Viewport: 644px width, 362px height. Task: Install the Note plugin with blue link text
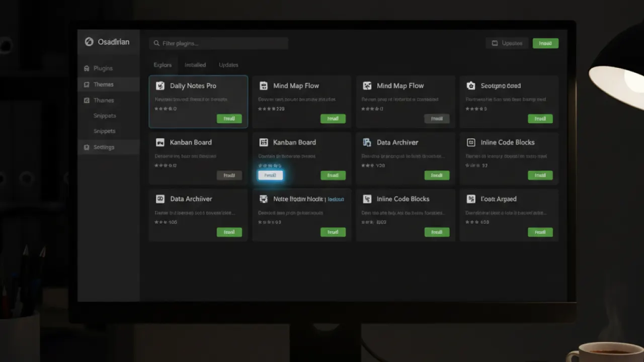click(x=333, y=232)
